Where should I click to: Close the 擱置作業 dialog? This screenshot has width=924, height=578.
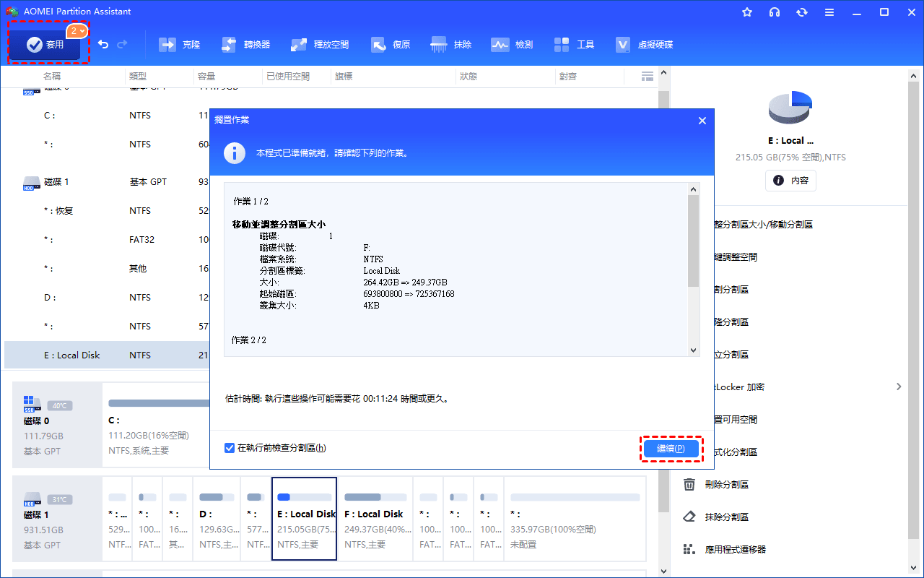click(x=702, y=121)
